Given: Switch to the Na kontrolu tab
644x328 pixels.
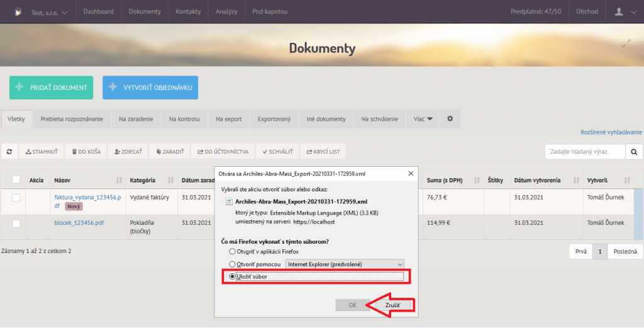Looking at the screenshot, I should click(x=184, y=119).
